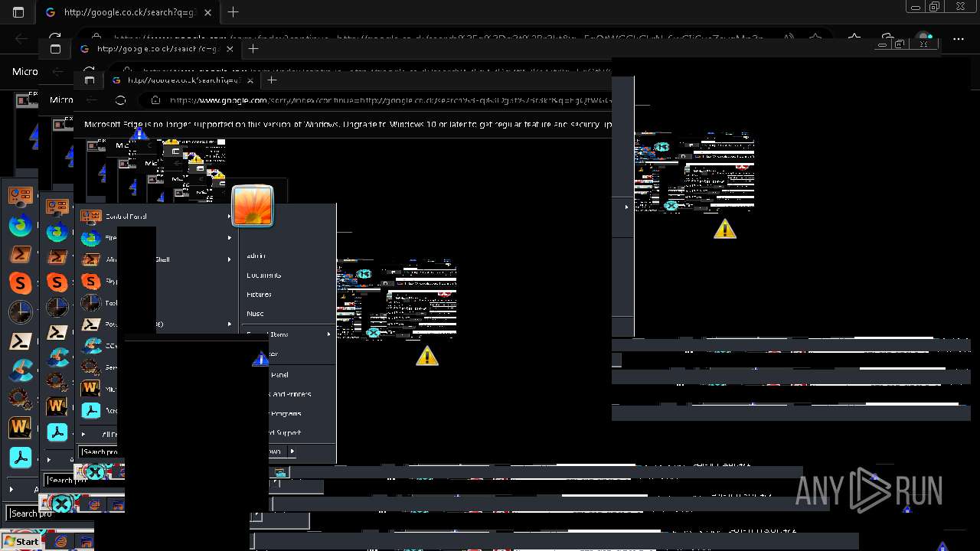Expand Recent Items submenu arrow
The height and width of the screenshot is (551, 980).
(329, 334)
